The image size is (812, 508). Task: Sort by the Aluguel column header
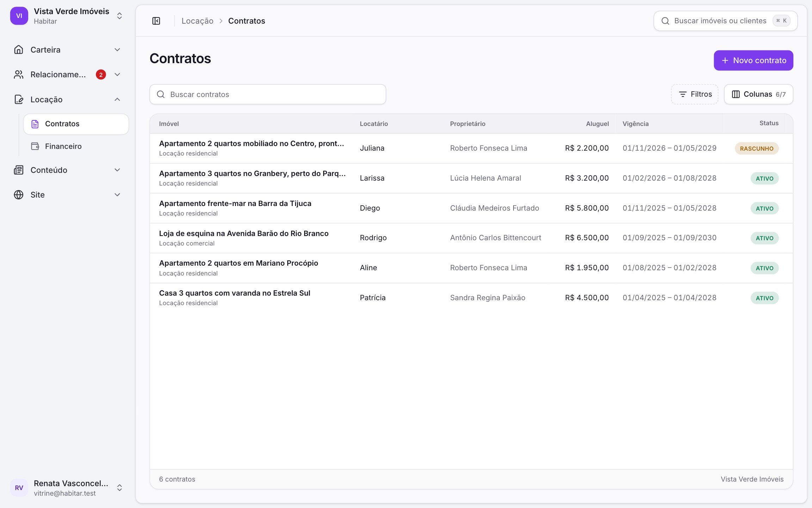(597, 124)
